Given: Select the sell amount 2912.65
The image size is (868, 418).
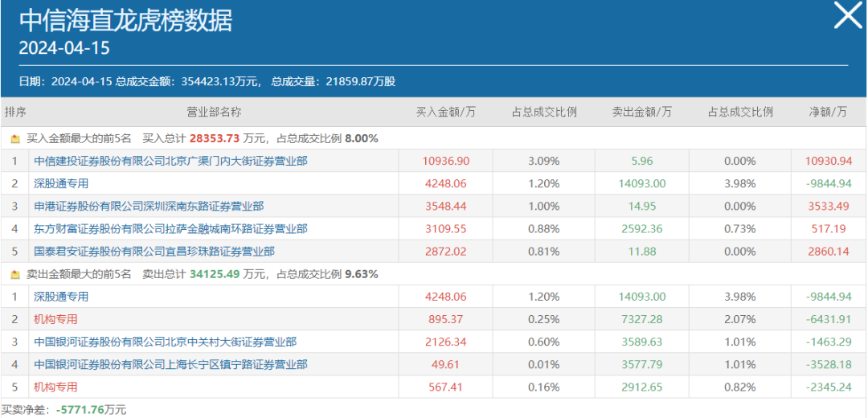Looking at the screenshot, I should (641, 387).
